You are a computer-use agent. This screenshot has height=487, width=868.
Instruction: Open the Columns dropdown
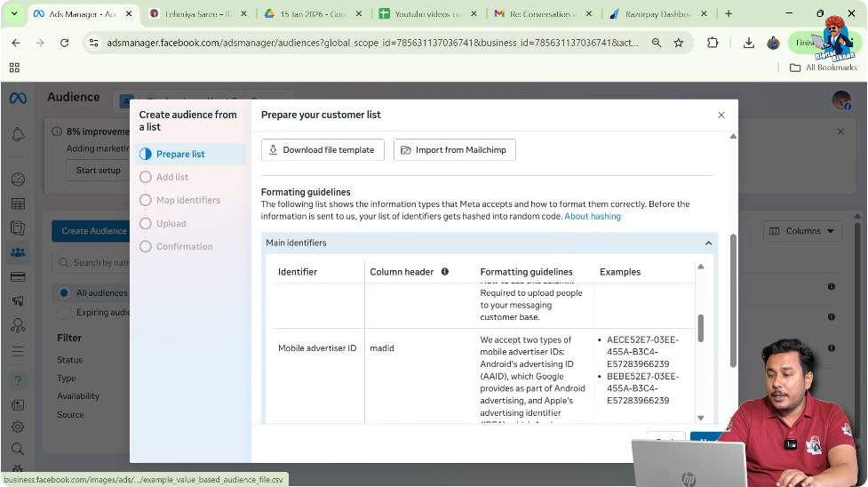[802, 231]
